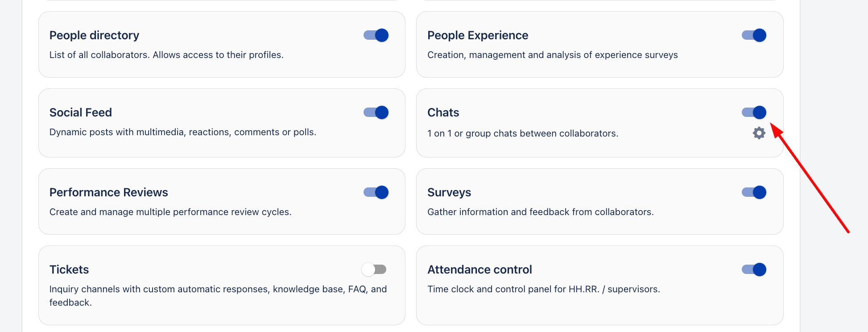Select the People Experience heading
Viewport: 868px width, 332px height.
(477, 35)
